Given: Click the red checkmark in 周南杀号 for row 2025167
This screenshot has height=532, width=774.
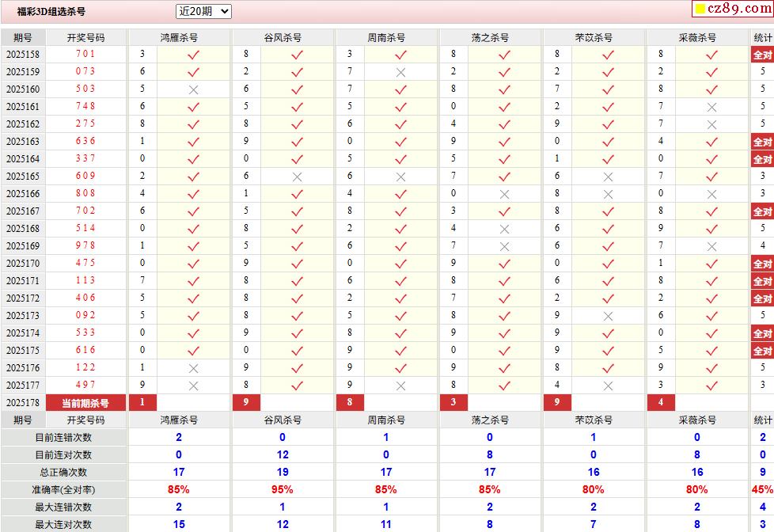Looking at the screenshot, I should tap(400, 212).
